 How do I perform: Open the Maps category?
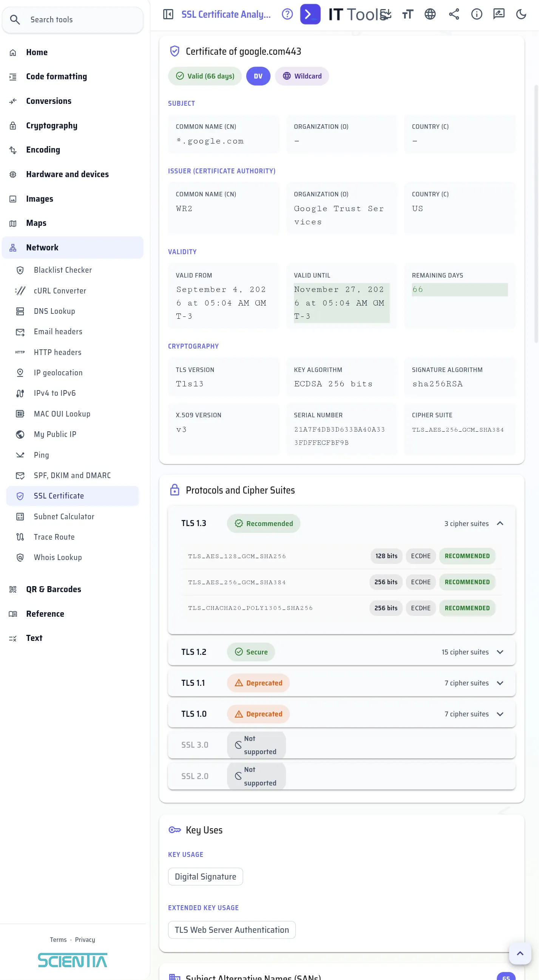(73, 223)
